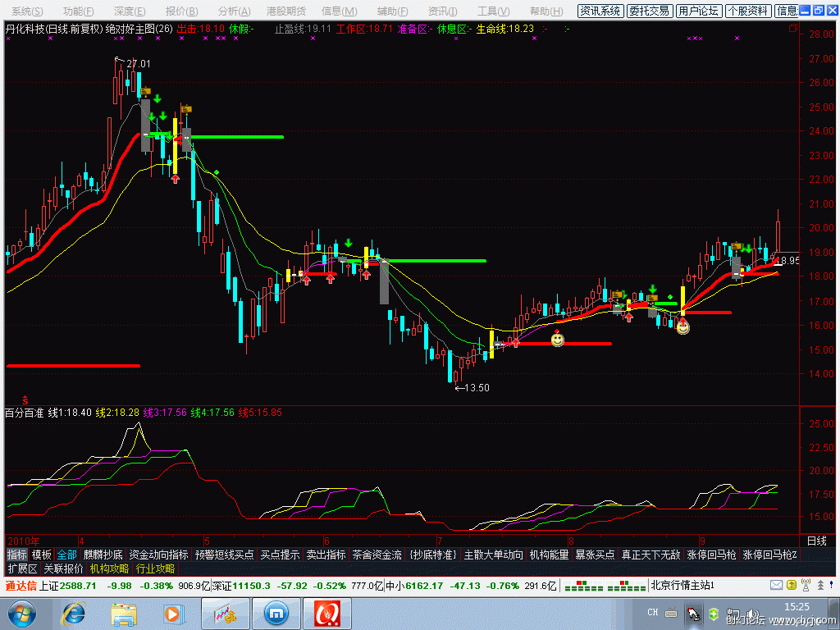Click the 委托交易 button
This screenshot has height=630, width=840.
pos(650,11)
